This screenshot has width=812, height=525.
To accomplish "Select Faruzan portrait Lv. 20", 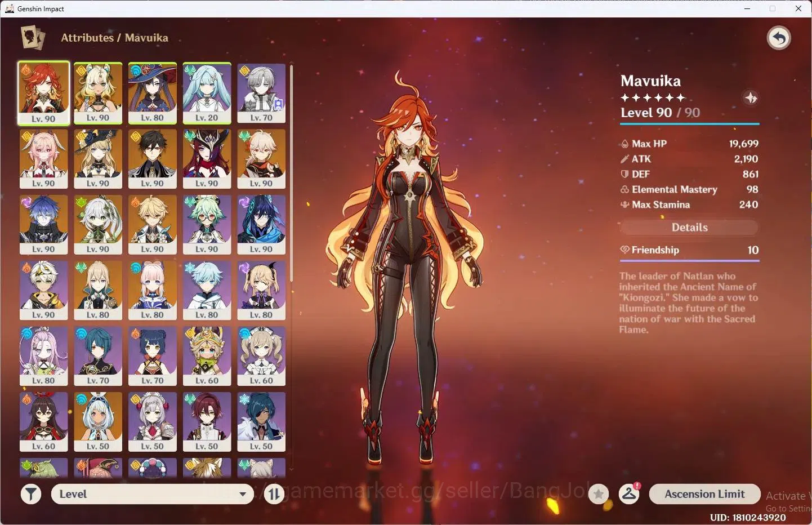I will pos(207,93).
